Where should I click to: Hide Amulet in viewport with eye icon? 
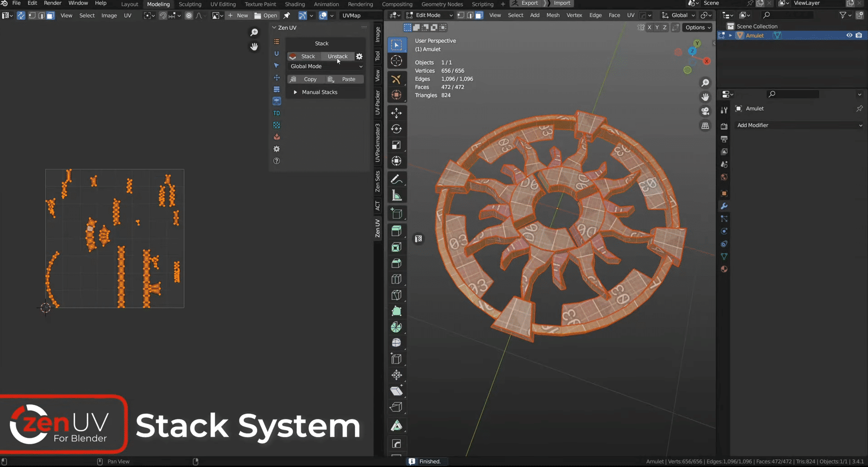click(x=849, y=35)
